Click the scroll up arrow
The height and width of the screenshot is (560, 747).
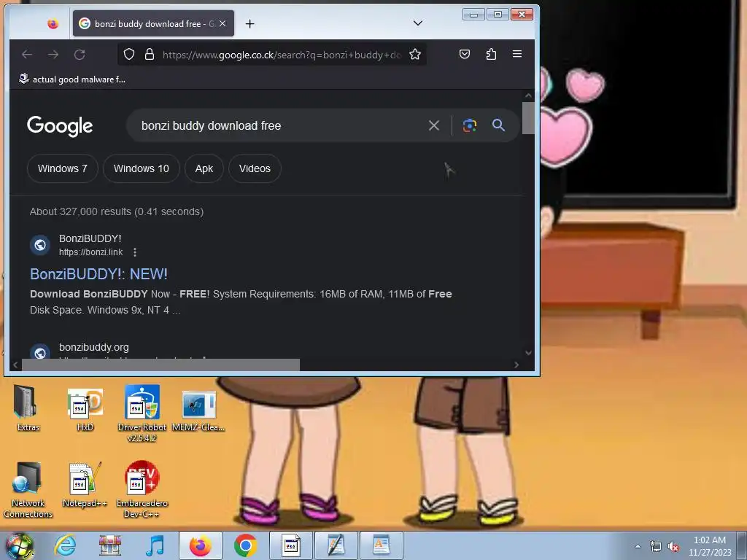(528, 96)
